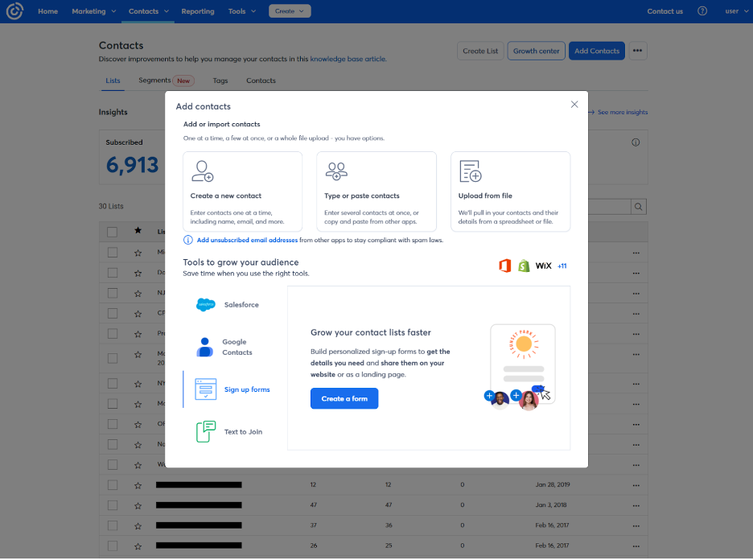Image resolution: width=753 pixels, height=560 pixels.
Task: Open the help question mark icon
Action: tap(702, 11)
